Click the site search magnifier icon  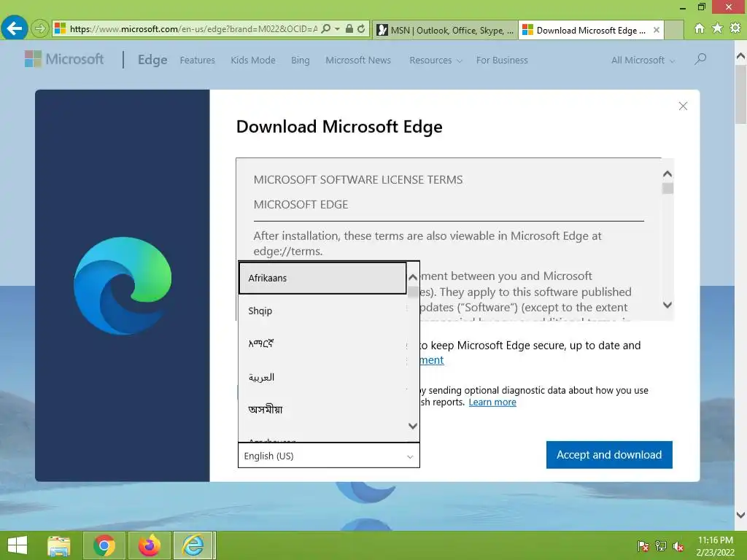(x=700, y=59)
